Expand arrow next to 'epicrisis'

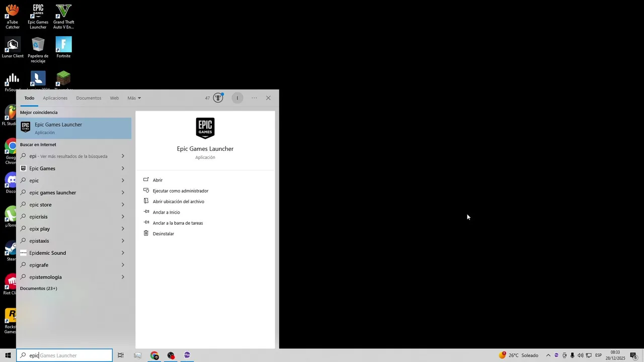[x=123, y=217]
